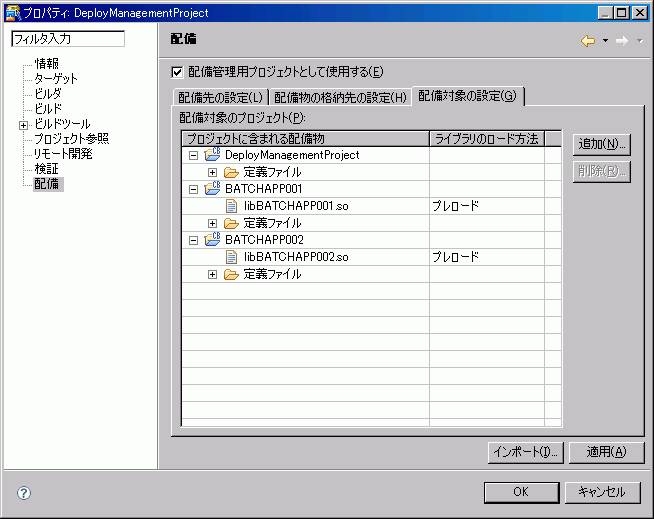This screenshot has width=654, height=519.
Task: Click the properties dialog title bar icon
Action: click(x=13, y=13)
